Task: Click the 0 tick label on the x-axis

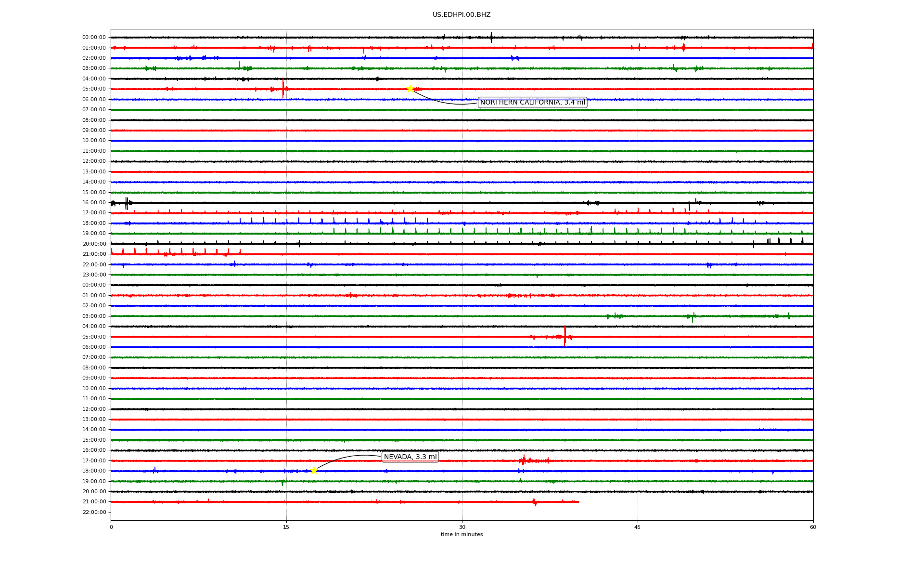Action: (111, 527)
